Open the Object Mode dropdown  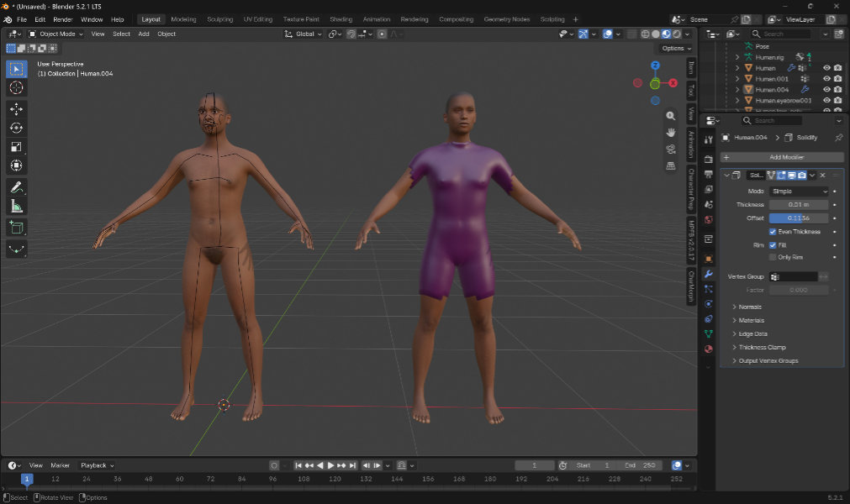(55, 34)
